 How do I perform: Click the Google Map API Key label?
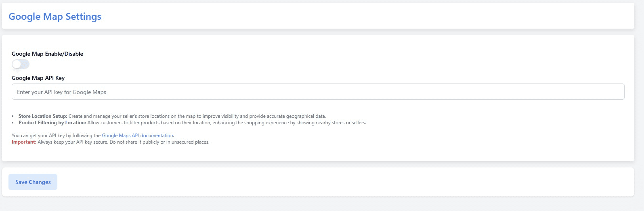coord(38,78)
